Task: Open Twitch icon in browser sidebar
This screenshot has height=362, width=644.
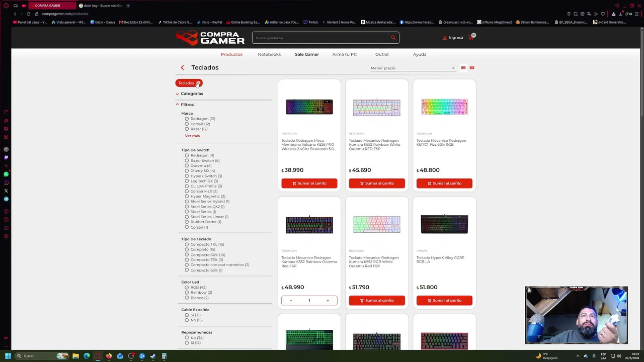Action: [6, 157]
